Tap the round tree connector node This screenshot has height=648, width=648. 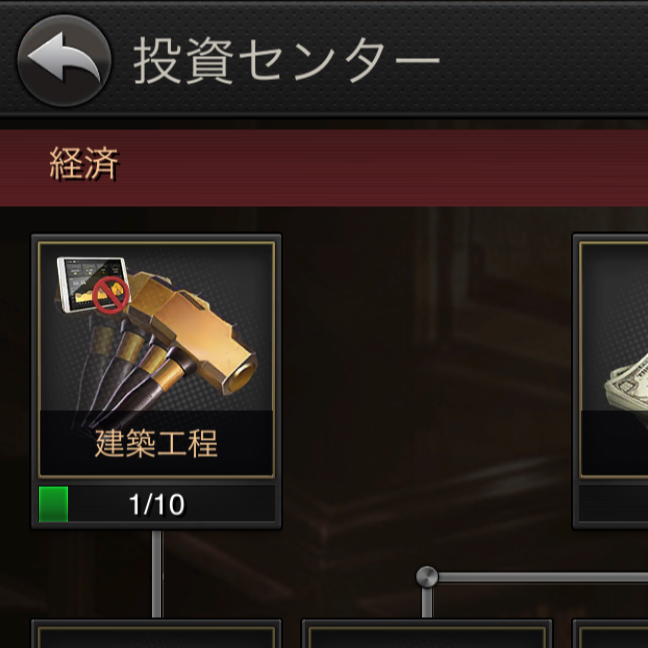[x=427, y=577]
